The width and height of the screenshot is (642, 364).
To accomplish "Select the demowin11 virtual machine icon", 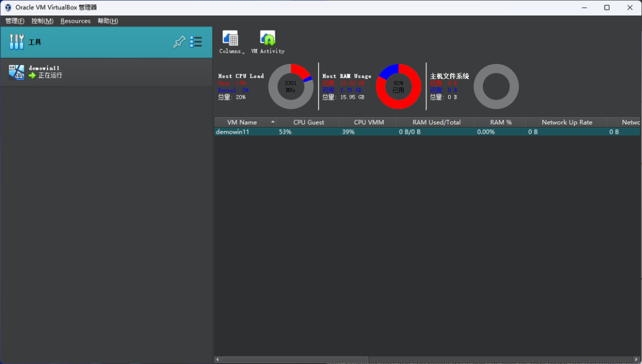I will coord(17,72).
